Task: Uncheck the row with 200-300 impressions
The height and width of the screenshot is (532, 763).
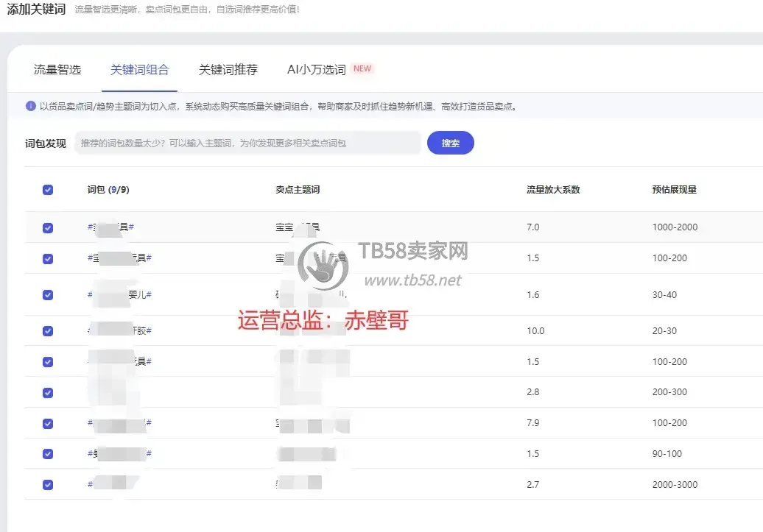Action: 48,392
